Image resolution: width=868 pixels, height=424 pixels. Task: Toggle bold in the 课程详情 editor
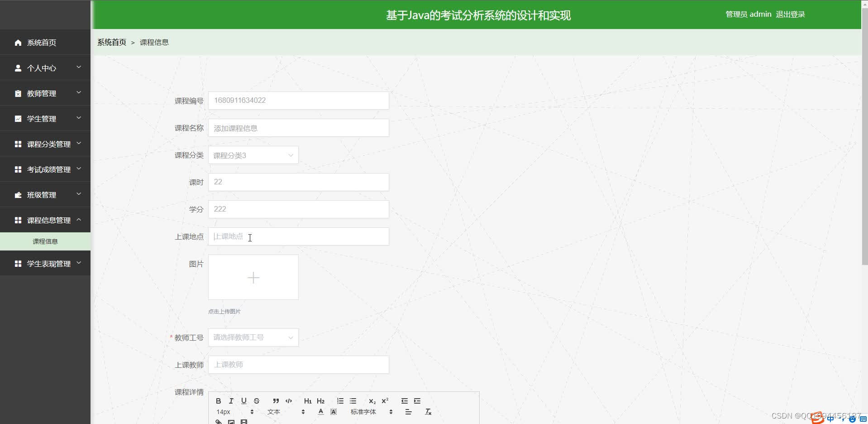coord(219,401)
